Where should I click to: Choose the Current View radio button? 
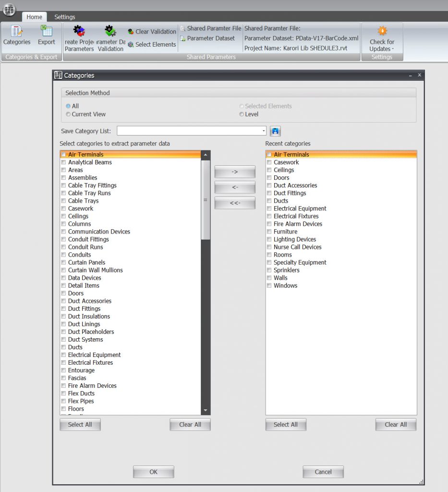point(68,114)
